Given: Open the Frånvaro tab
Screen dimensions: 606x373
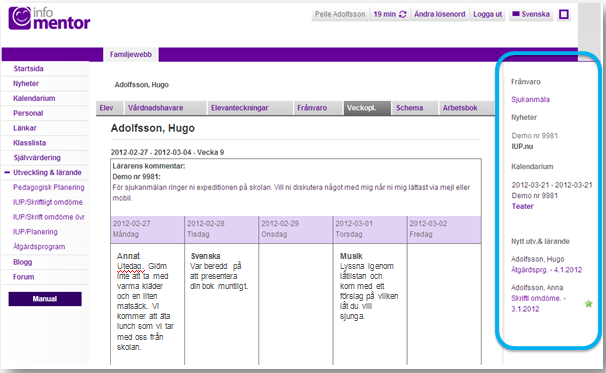Looking at the screenshot, I should tap(312, 108).
